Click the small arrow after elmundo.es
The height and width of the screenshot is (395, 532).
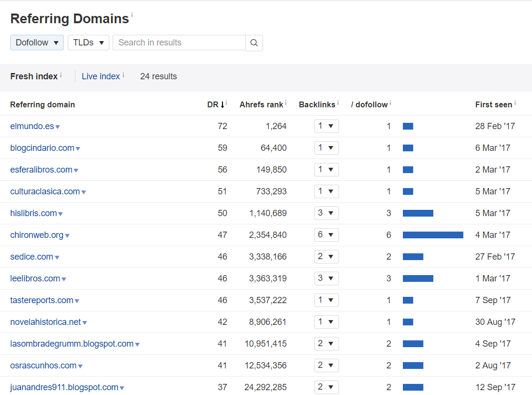coord(58,127)
